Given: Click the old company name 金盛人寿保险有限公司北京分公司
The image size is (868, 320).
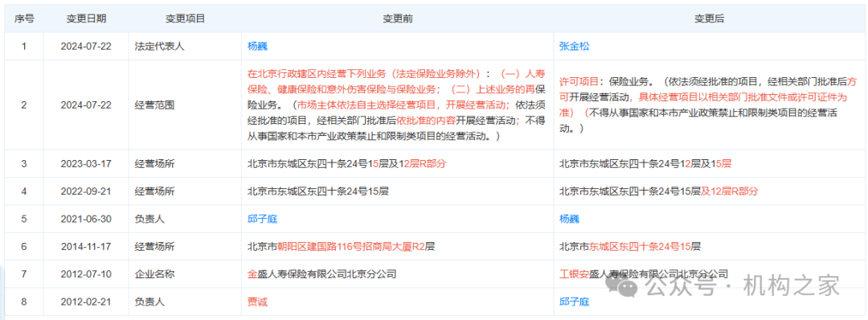Looking at the screenshot, I should pos(321,274).
